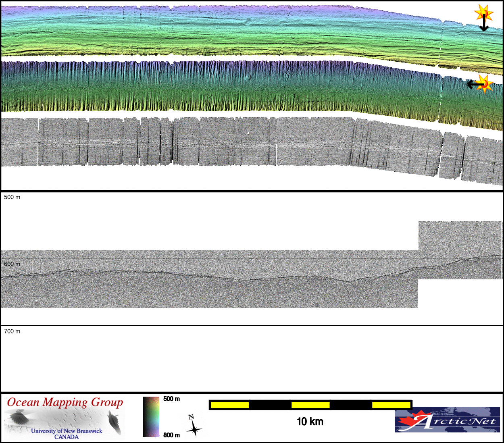
Task: Click the 500 m depth axis label
Action: click(12, 197)
